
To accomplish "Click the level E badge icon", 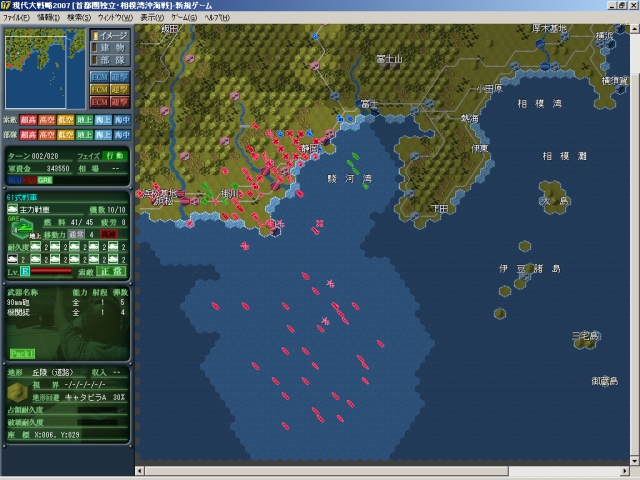I will point(25,271).
